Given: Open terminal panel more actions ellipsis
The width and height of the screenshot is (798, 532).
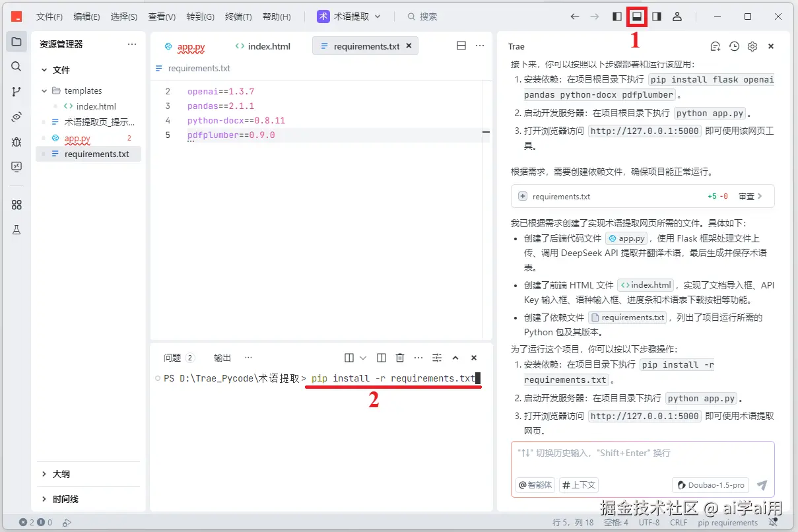Looking at the screenshot, I should [x=418, y=358].
